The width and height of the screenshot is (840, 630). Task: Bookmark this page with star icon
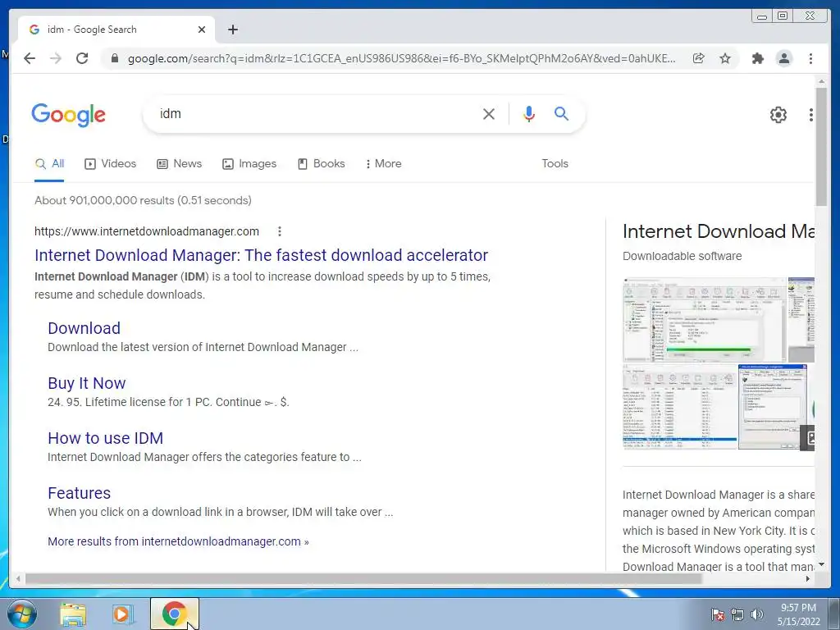725,58
